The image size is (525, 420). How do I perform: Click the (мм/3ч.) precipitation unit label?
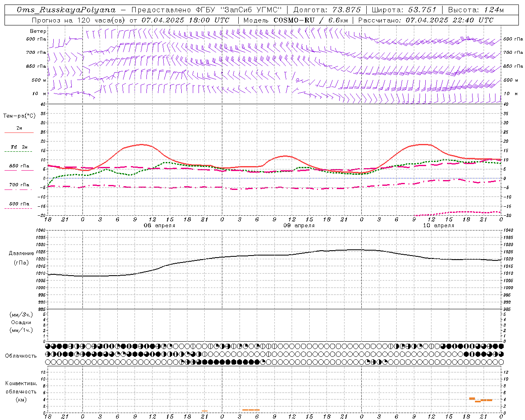21,315
